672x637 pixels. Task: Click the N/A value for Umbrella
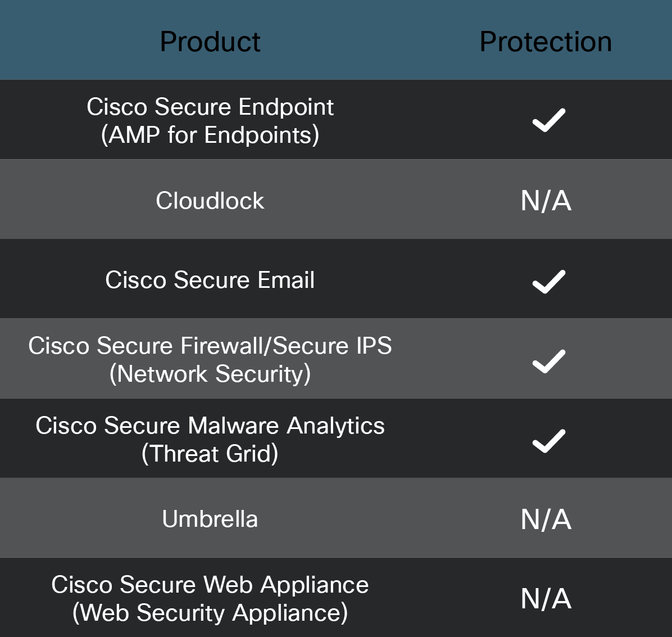click(x=546, y=519)
